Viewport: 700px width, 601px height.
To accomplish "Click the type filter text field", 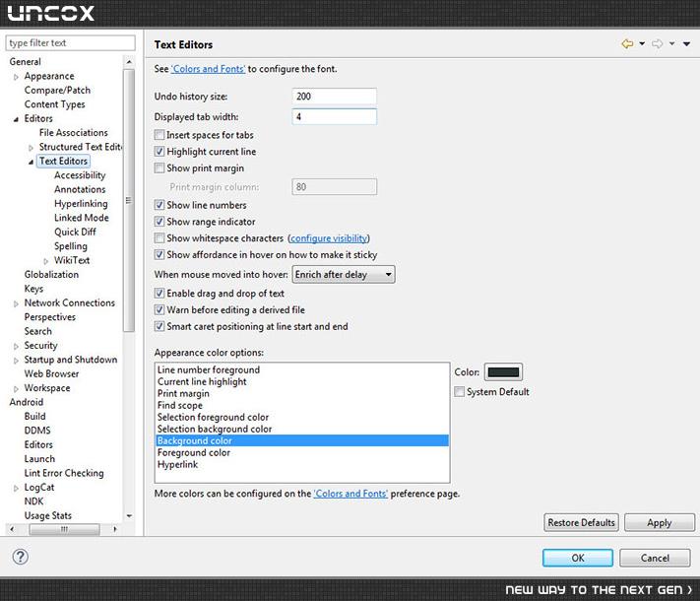I will [71, 43].
